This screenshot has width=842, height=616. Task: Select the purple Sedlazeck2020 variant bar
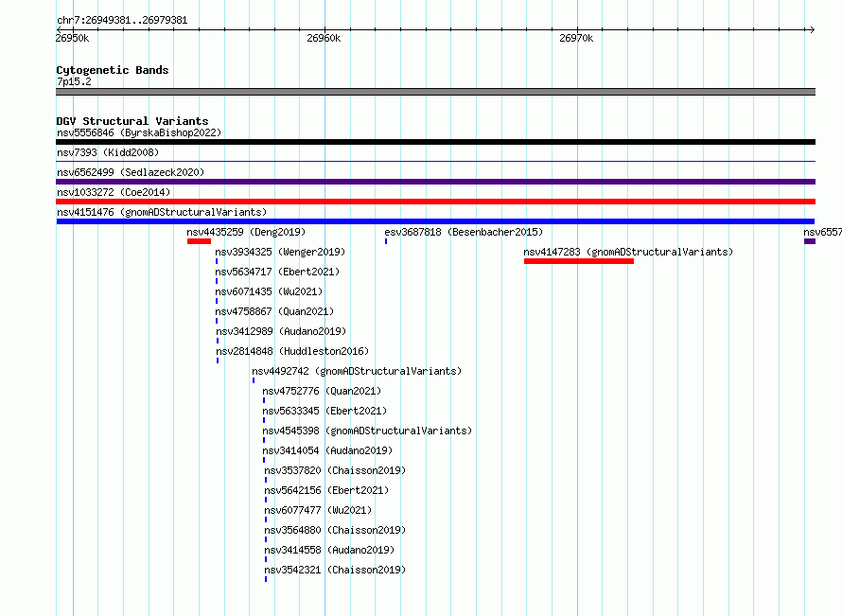click(x=435, y=182)
